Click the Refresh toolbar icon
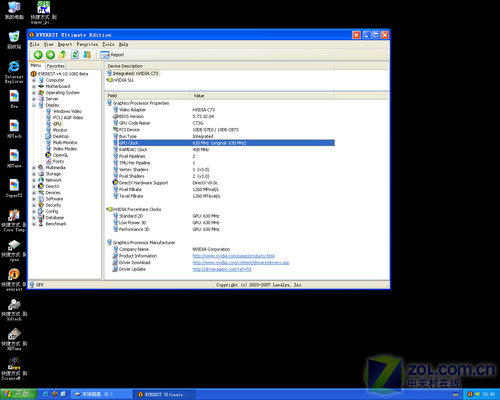The width and height of the screenshot is (500, 400). (75, 55)
